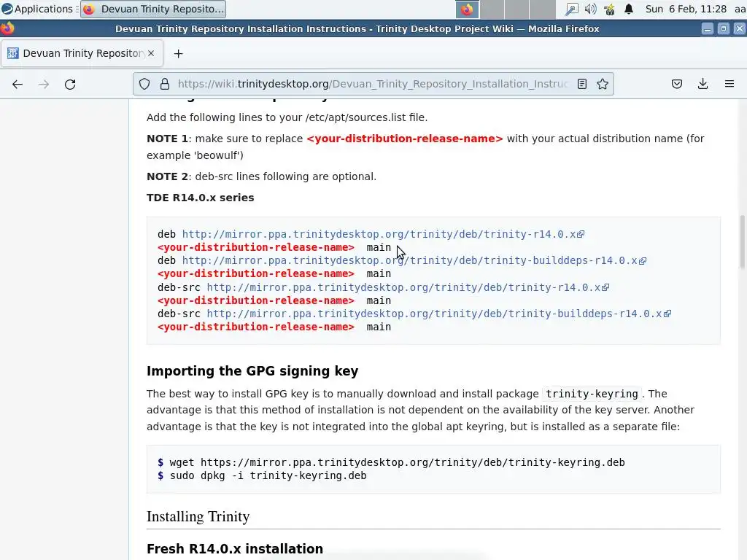Open the Firefox hamburger menu

[x=729, y=85]
